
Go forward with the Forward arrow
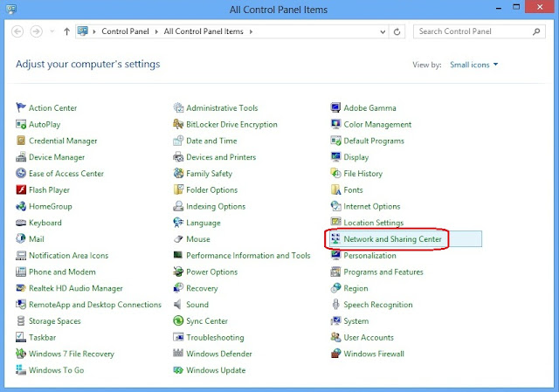[36, 31]
